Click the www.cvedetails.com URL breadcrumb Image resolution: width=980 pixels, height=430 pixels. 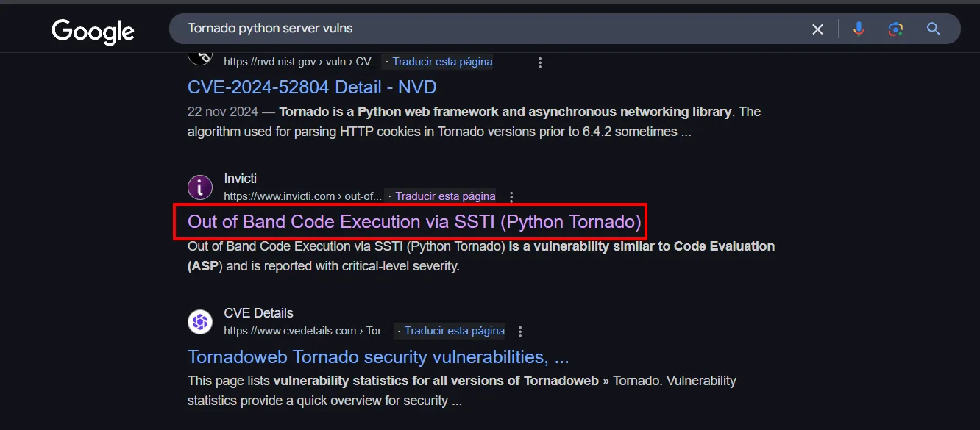tap(307, 331)
